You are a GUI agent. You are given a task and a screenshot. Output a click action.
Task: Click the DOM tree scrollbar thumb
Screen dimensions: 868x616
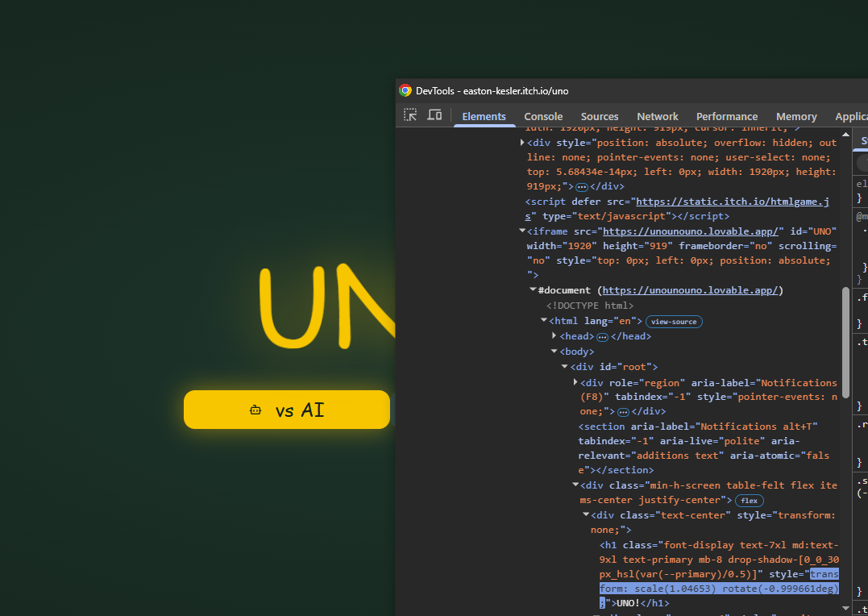pos(845,343)
